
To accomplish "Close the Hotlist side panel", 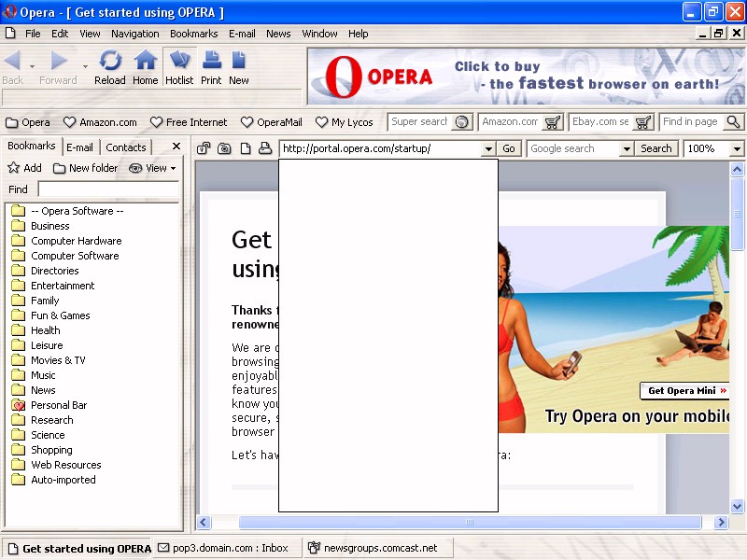I will [176, 147].
